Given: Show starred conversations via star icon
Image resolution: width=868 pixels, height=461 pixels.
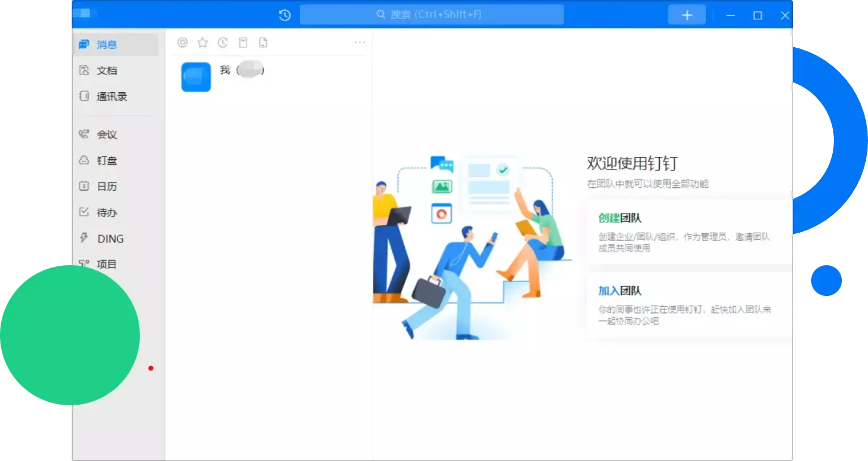Looking at the screenshot, I should click(x=202, y=42).
